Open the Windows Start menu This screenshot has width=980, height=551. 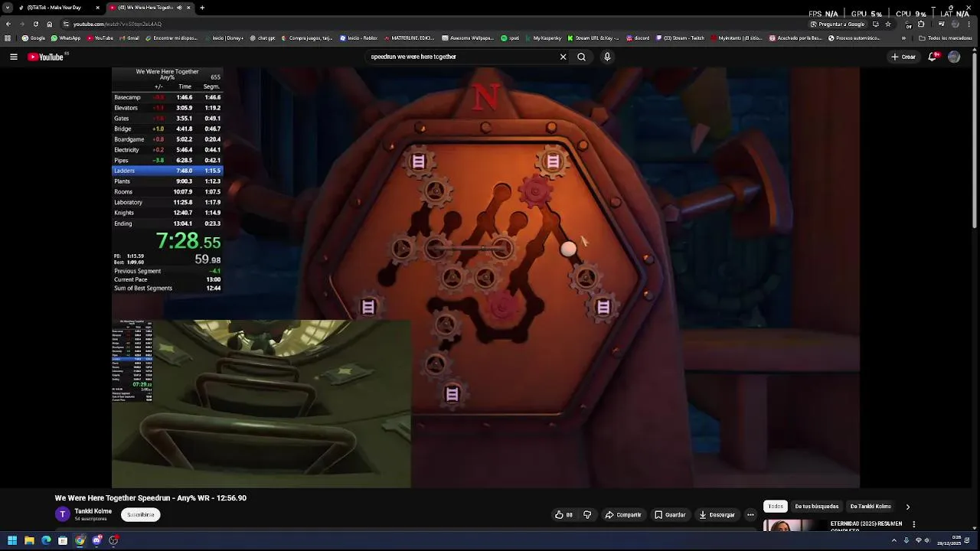point(12,540)
